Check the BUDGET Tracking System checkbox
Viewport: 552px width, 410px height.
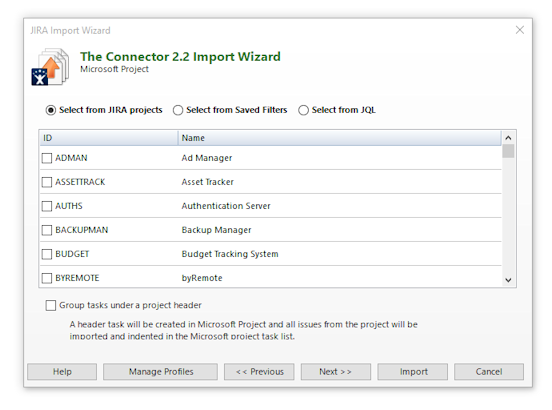tap(47, 254)
